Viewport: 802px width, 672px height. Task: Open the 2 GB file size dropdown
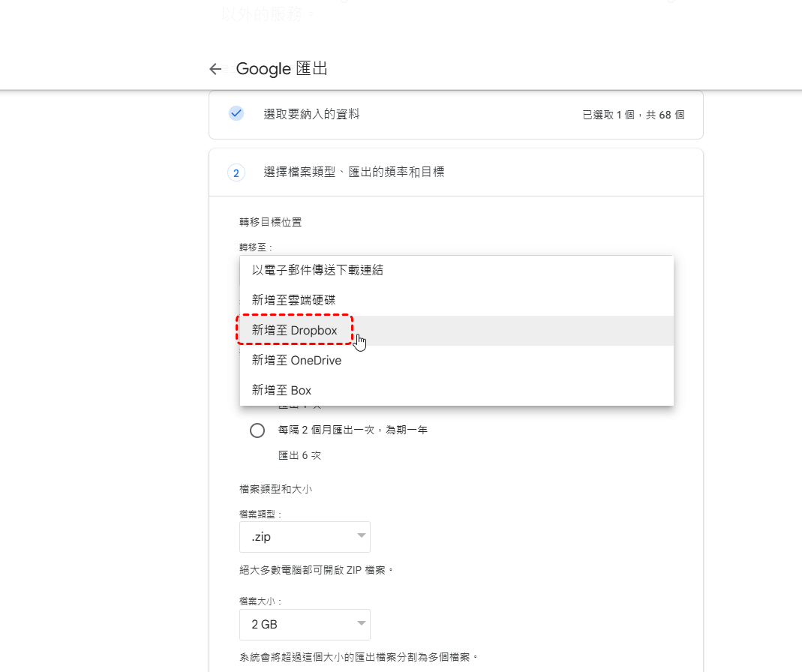coord(305,625)
